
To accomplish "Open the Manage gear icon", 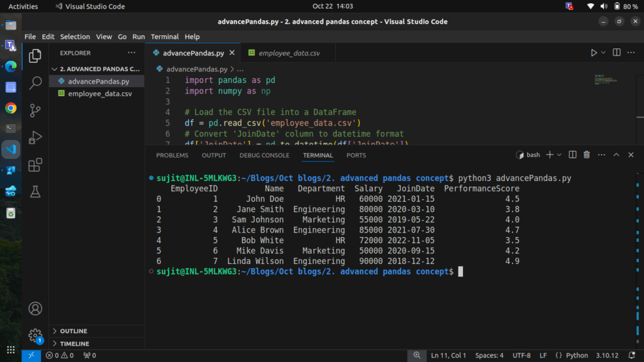I will [x=36, y=335].
